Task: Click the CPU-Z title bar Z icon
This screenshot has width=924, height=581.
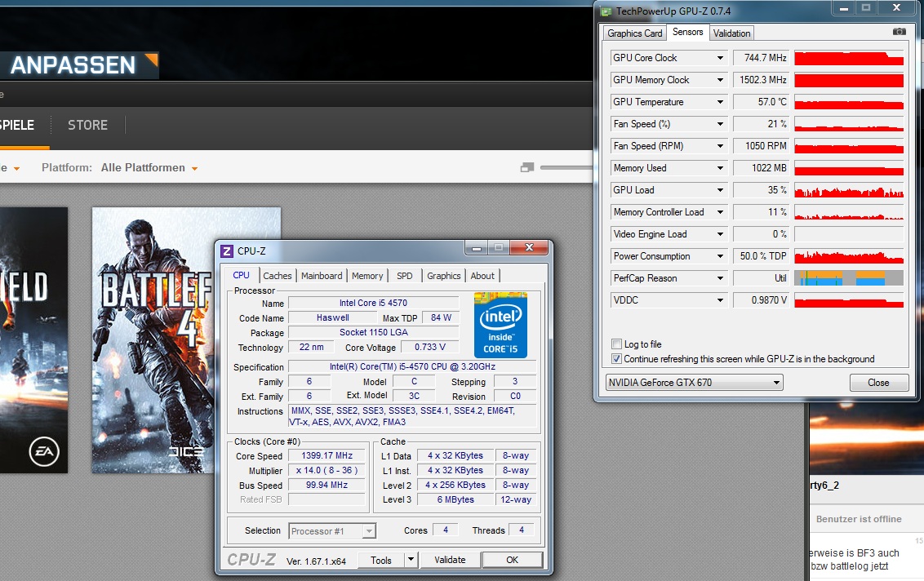Action: point(227,251)
